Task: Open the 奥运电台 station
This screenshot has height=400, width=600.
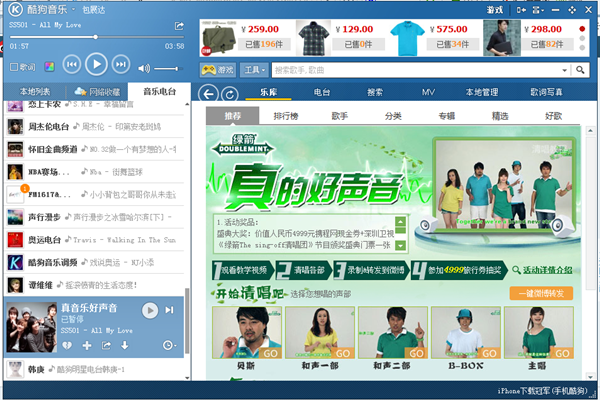Action: point(95,240)
